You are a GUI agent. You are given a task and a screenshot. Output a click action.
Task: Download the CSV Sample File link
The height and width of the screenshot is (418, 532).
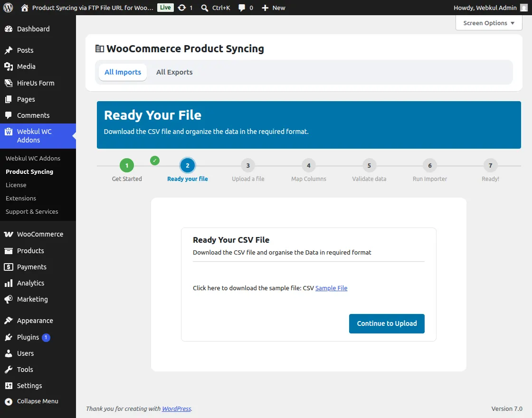pos(331,288)
